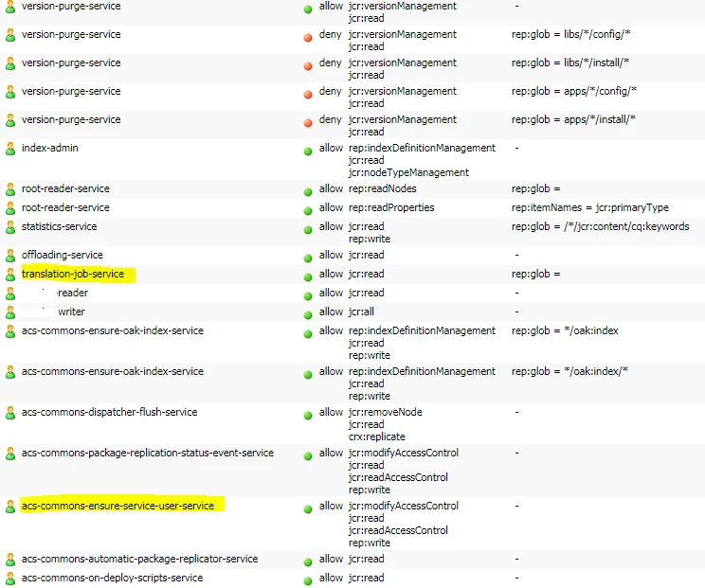Click the red deny dot for apps/*/install/*
The width and height of the screenshot is (705, 588).
(x=308, y=123)
